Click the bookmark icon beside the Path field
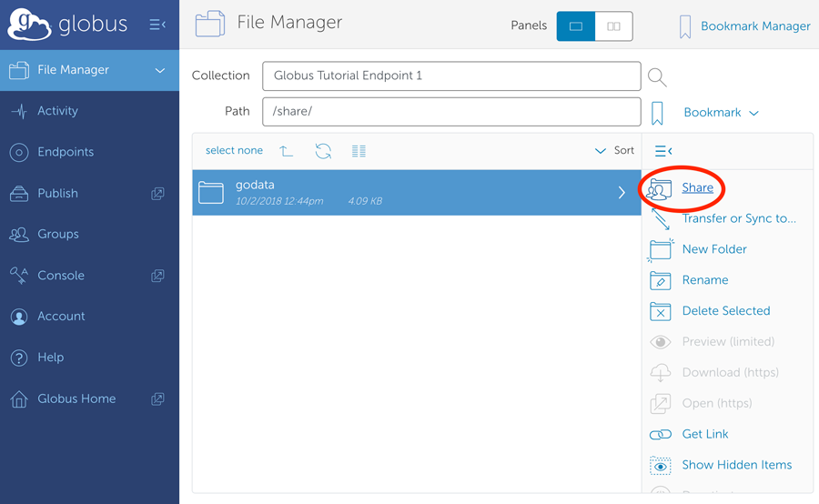The height and width of the screenshot is (504, 819). click(657, 113)
